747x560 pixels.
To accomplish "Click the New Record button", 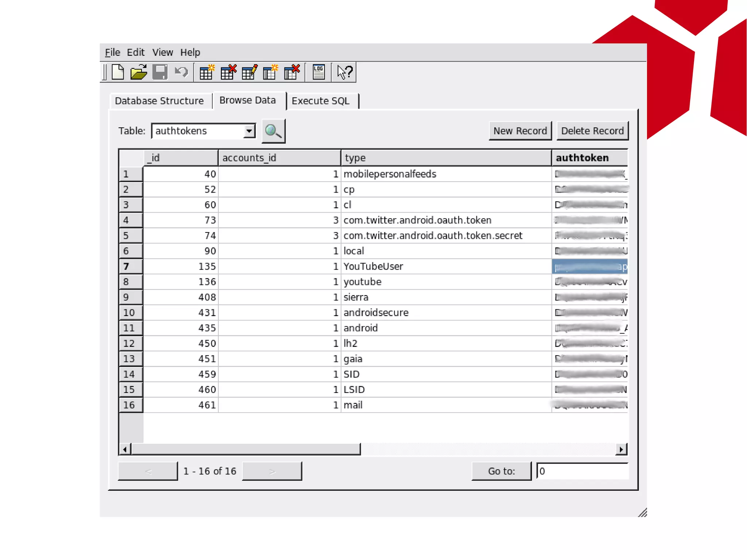I will click(x=520, y=131).
